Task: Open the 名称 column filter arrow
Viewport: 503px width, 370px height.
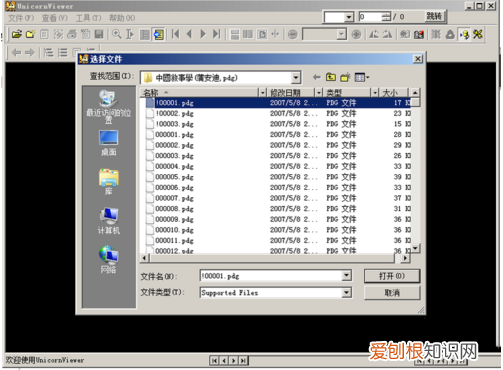Action: [x=263, y=92]
